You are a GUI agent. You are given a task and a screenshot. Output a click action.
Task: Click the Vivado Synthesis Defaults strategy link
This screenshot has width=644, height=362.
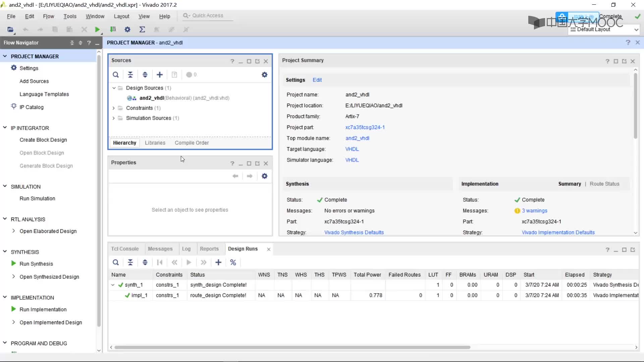tap(354, 232)
